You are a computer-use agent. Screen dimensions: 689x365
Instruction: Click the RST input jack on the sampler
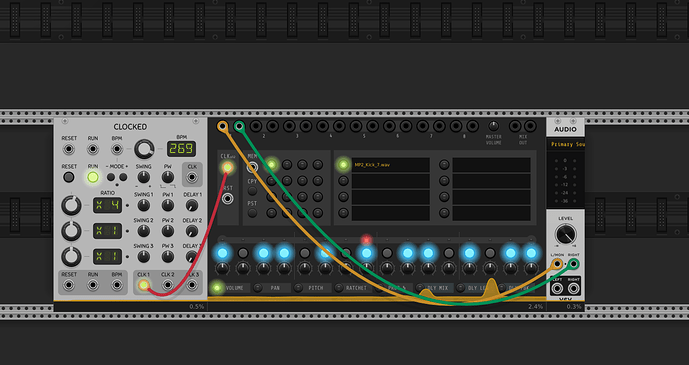pos(228,199)
